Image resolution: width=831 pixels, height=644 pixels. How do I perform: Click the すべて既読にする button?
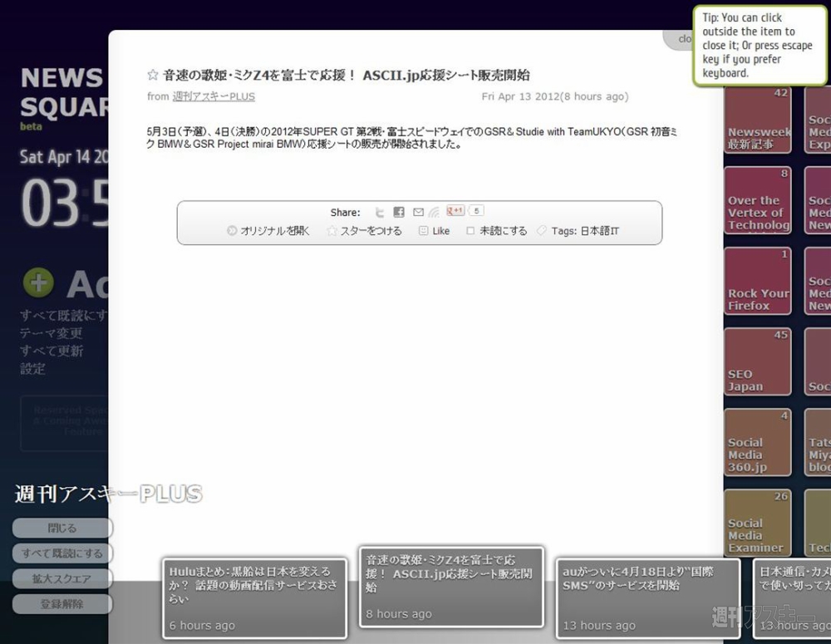(x=62, y=553)
